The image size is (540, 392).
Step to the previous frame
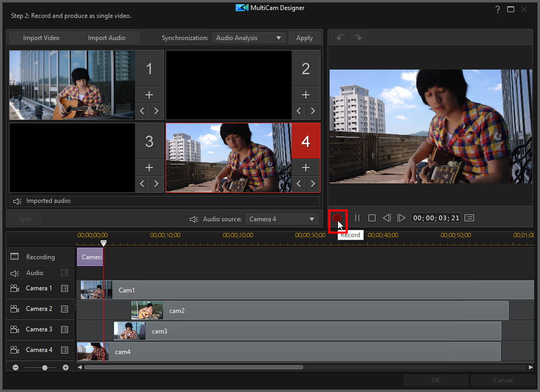387,218
